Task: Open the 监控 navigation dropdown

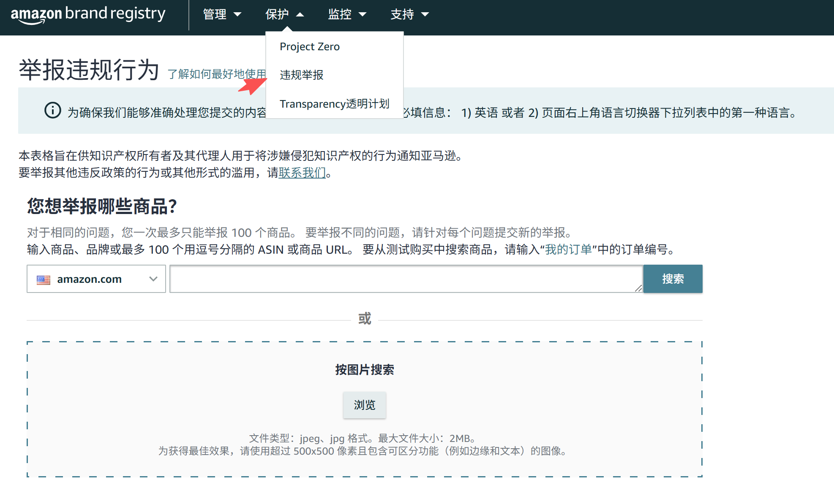Action: click(x=347, y=14)
